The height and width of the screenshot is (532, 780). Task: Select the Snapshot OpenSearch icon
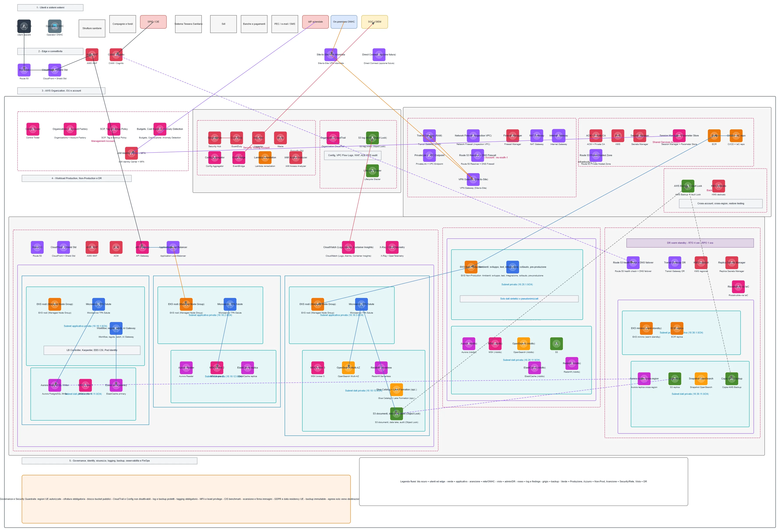(701, 379)
